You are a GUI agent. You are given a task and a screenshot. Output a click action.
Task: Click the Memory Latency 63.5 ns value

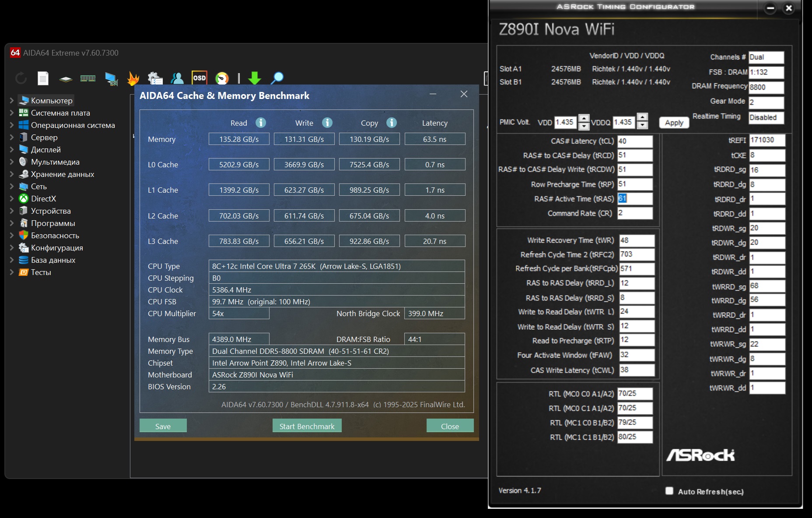tap(435, 139)
